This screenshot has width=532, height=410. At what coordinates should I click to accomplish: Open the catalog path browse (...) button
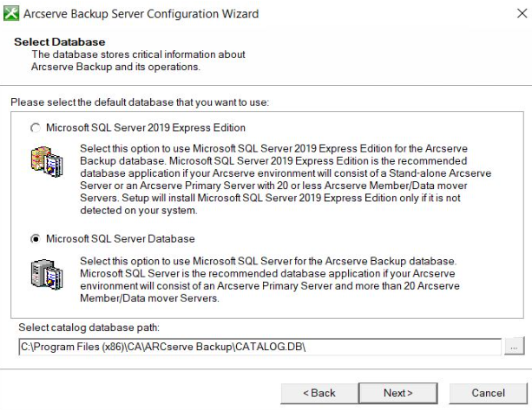point(514,347)
